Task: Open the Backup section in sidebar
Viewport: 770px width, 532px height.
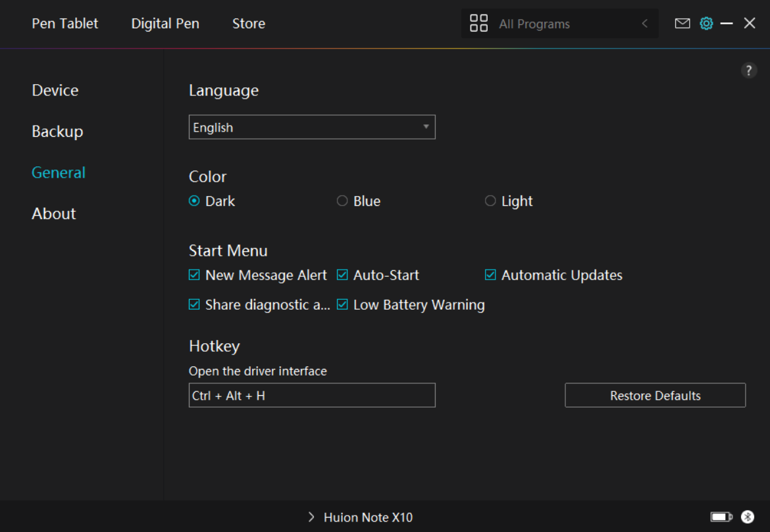Action: pyautogui.click(x=57, y=132)
